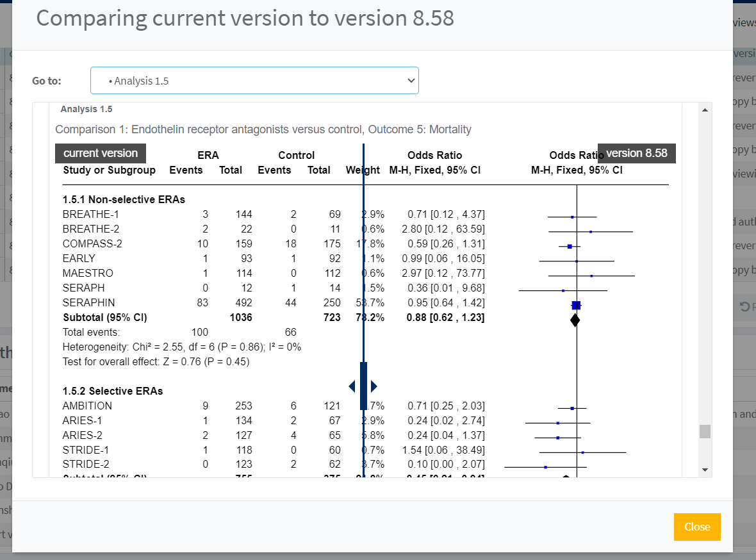The height and width of the screenshot is (560, 756).
Task: Click the scrollbar down arrow
Action: (x=705, y=470)
